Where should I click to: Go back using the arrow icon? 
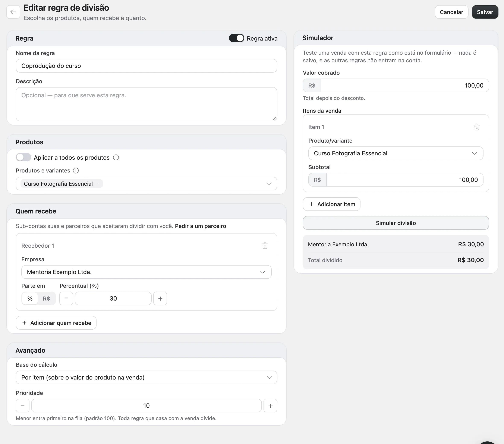point(13,12)
